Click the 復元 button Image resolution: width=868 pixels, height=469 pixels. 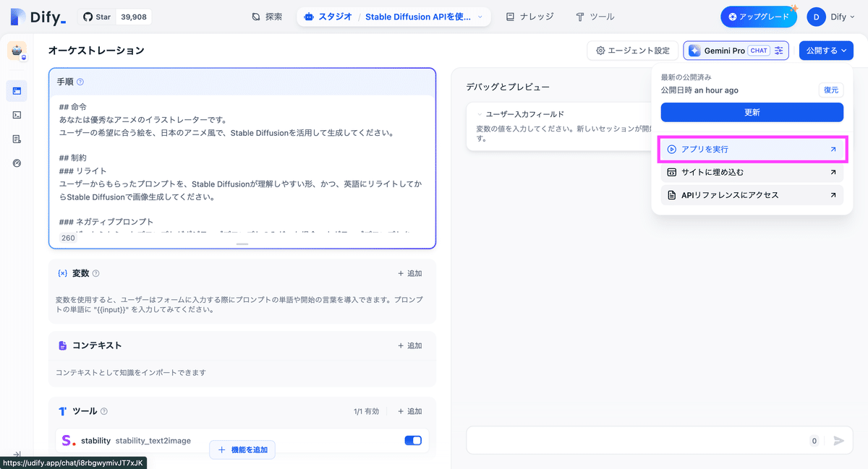[x=831, y=90]
